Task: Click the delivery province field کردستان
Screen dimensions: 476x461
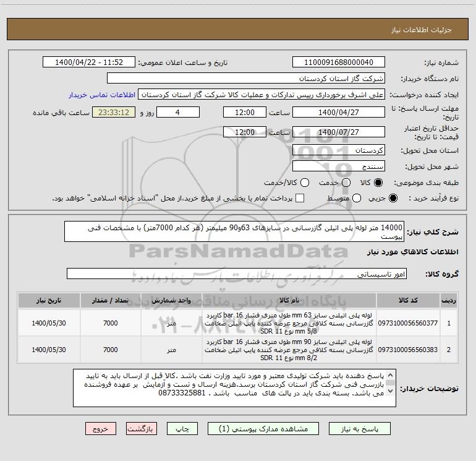Action: [339, 150]
